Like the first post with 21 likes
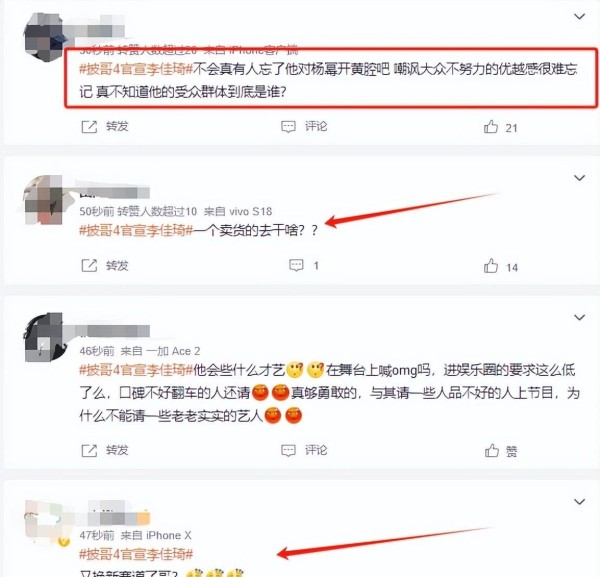Screen dimensions: 600x577 click(501, 127)
